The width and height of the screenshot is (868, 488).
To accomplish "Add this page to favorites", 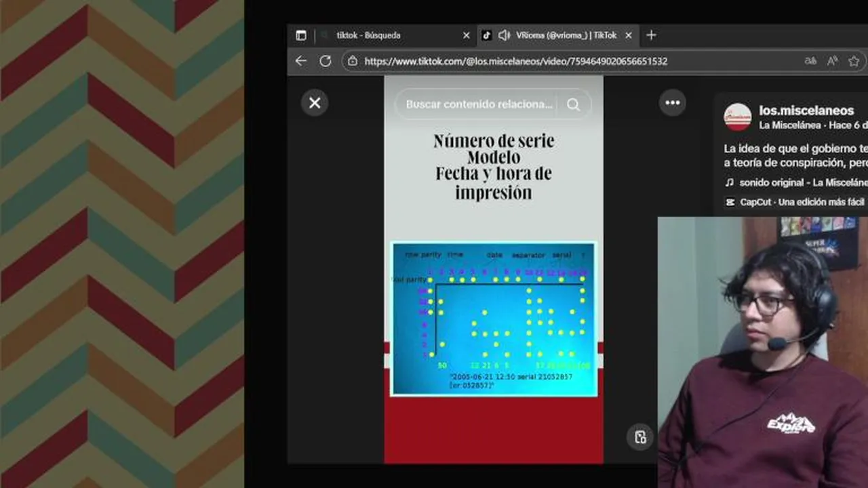I will 854,61.
